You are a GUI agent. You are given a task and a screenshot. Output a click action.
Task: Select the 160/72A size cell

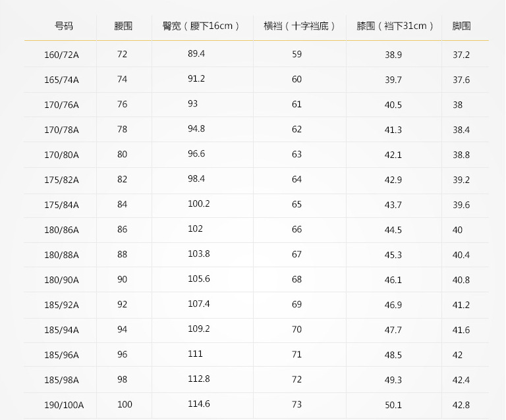click(x=61, y=55)
